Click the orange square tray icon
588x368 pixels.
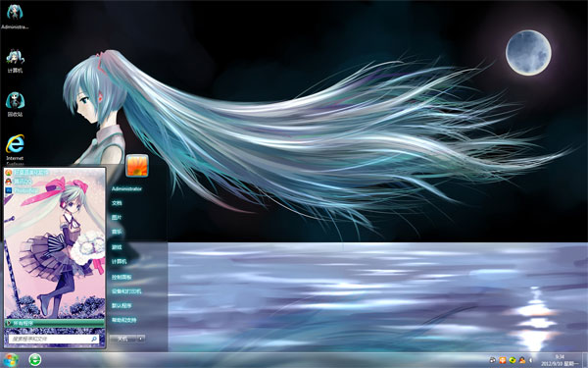[x=503, y=360]
